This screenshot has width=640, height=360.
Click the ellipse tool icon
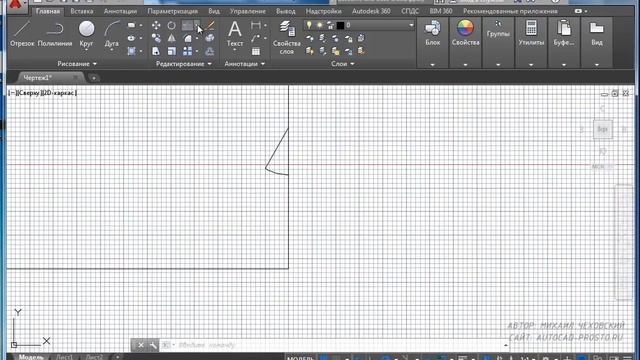coord(131,38)
